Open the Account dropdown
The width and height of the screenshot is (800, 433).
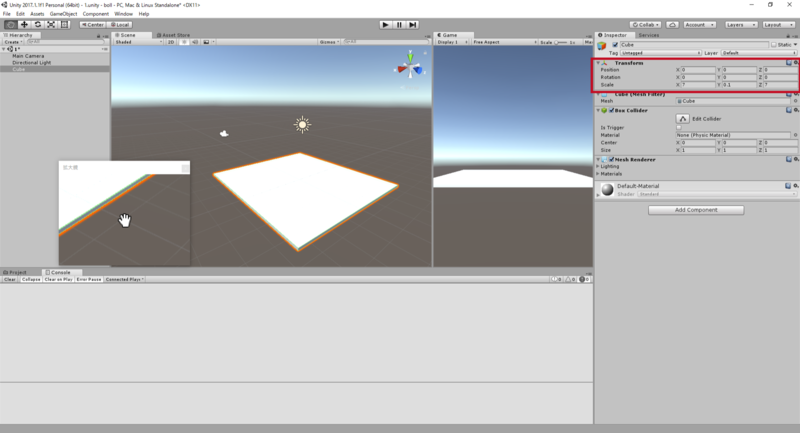[699, 24]
